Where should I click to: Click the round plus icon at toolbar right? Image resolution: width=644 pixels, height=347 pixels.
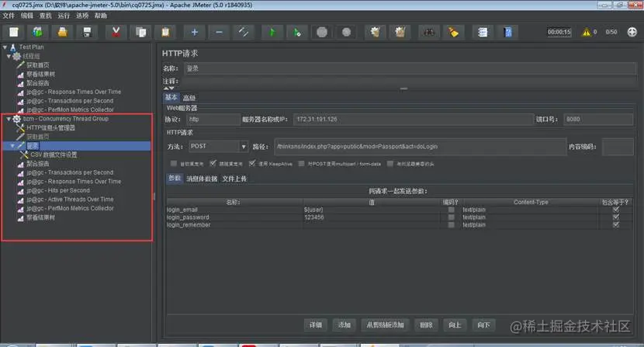[632, 32]
